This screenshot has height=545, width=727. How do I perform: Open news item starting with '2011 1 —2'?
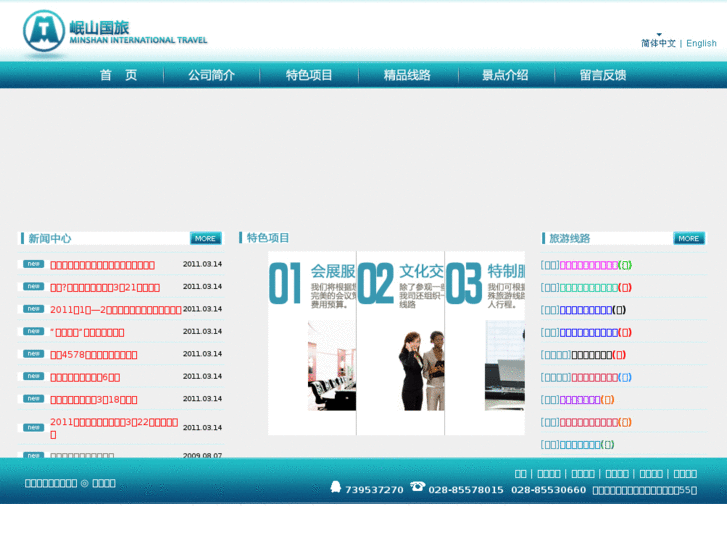[x=115, y=310]
